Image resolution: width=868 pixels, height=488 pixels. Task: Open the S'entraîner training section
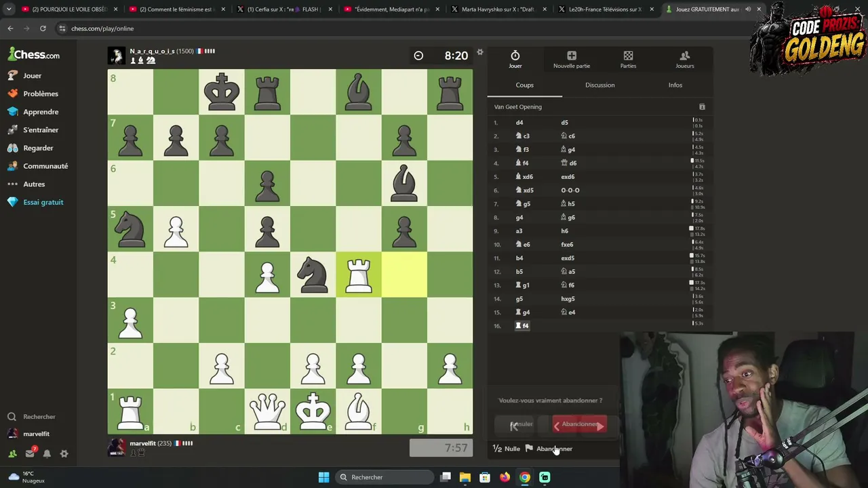[x=33, y=129]
